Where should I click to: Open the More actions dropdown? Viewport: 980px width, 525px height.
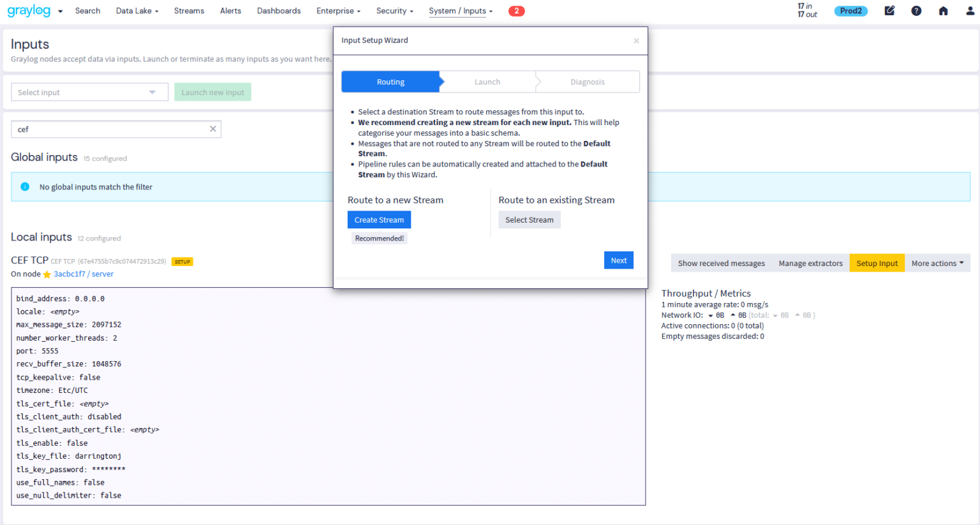937,263
